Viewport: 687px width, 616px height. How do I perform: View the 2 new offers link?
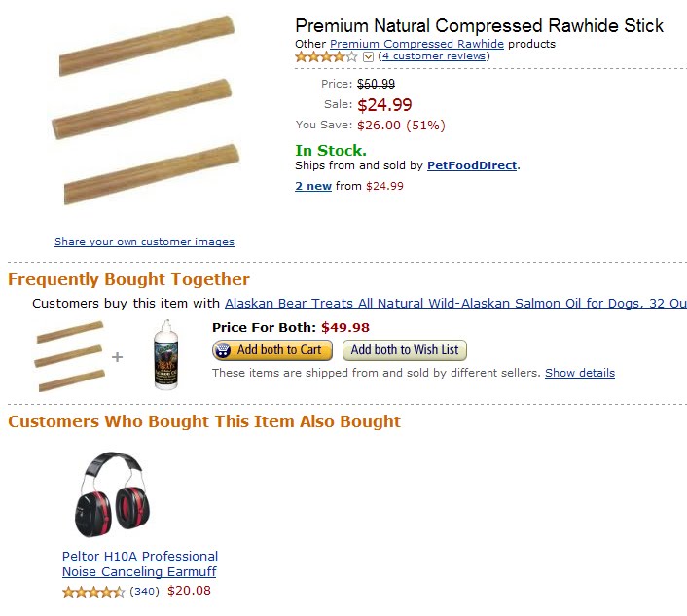pyautogui.click(x=313, y=186)
